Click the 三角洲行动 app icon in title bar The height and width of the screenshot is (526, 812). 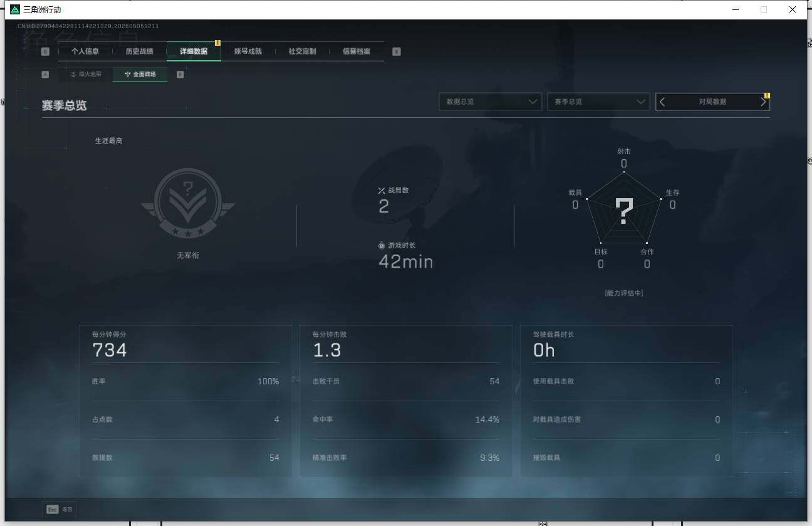tap(15, 9)
